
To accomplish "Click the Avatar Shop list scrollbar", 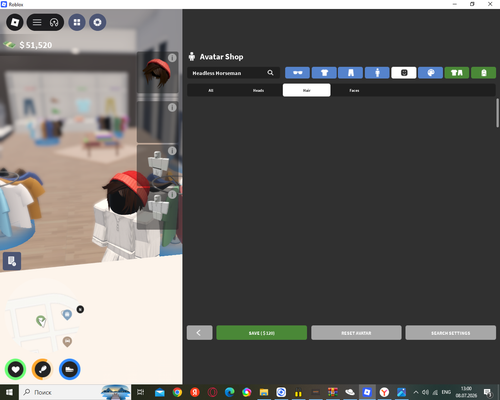I will (x=497, y=113).
